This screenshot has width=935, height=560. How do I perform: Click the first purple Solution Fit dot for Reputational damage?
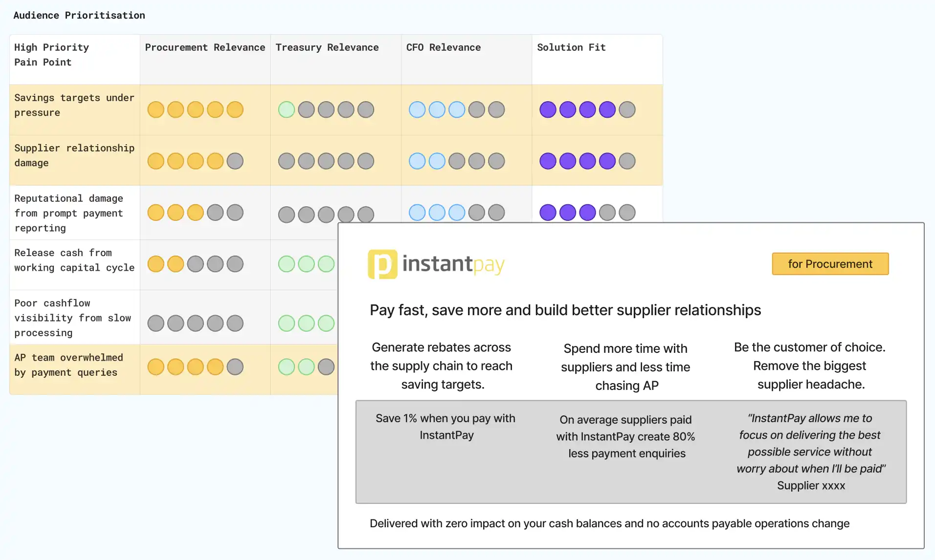(548, 213)
